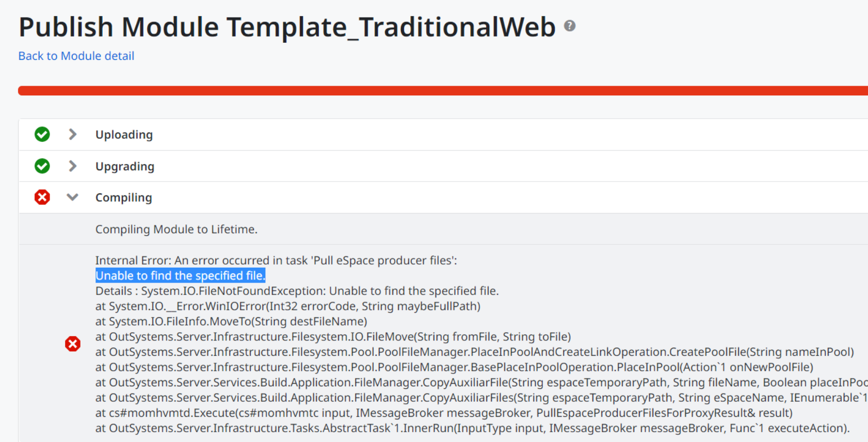Select the Compiling step label
This screenshot has height=442, width=868.
(x=123, y=198)
